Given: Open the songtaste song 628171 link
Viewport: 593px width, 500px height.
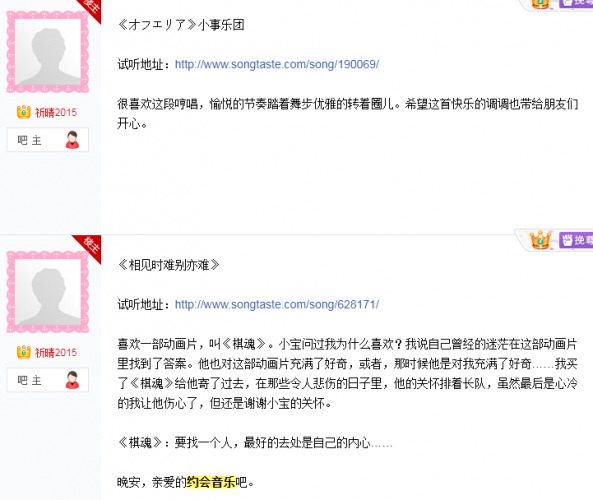Looking at the screenshot, I should 277,304.
